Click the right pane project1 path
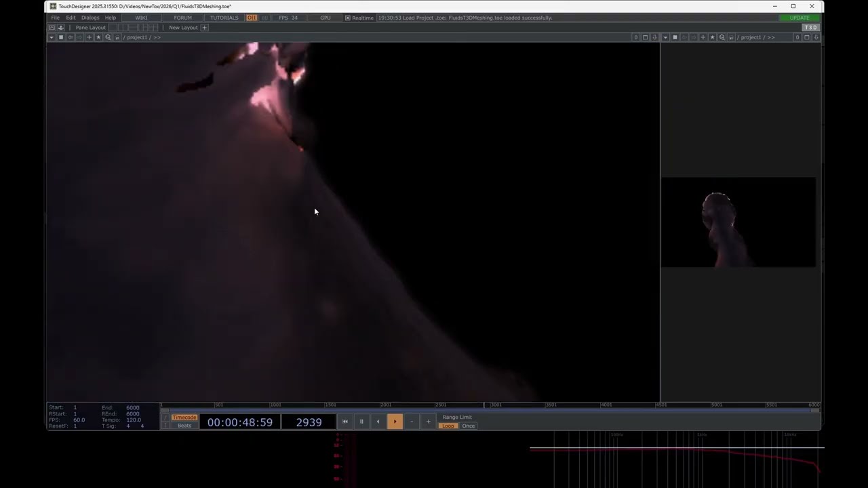The width and height of the screenshot is (868, 488). (751, 37)
